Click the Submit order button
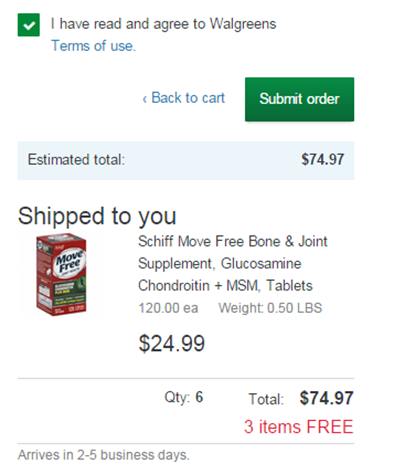This screenshot has width=394, height=474. (299, 99)
